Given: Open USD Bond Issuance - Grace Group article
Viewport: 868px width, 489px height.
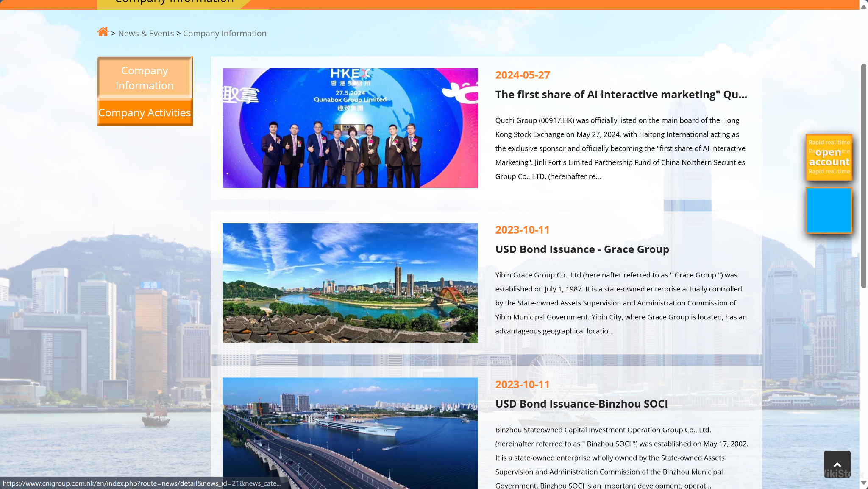Looking at the screenshot, I should tap(582, 249).
